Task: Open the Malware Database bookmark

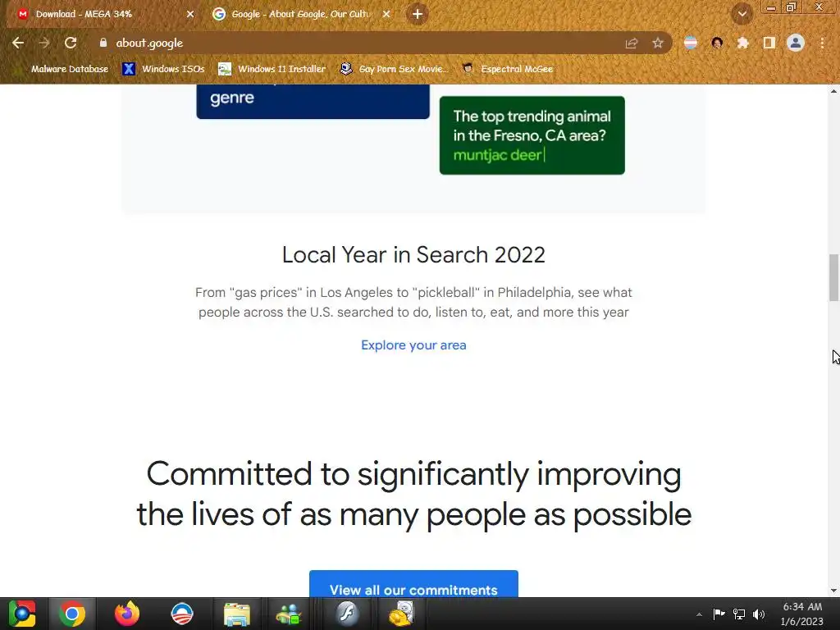Action: [x=62, y=69]
